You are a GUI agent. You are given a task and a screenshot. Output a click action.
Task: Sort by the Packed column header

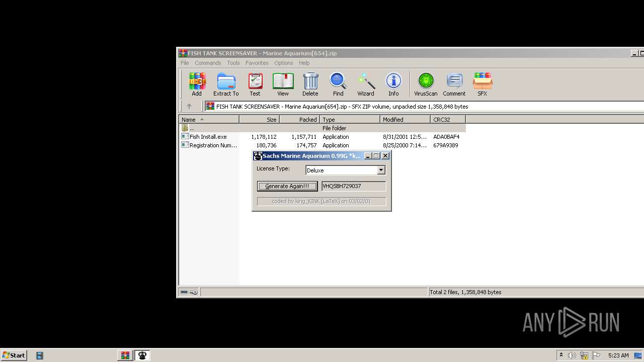299,120
